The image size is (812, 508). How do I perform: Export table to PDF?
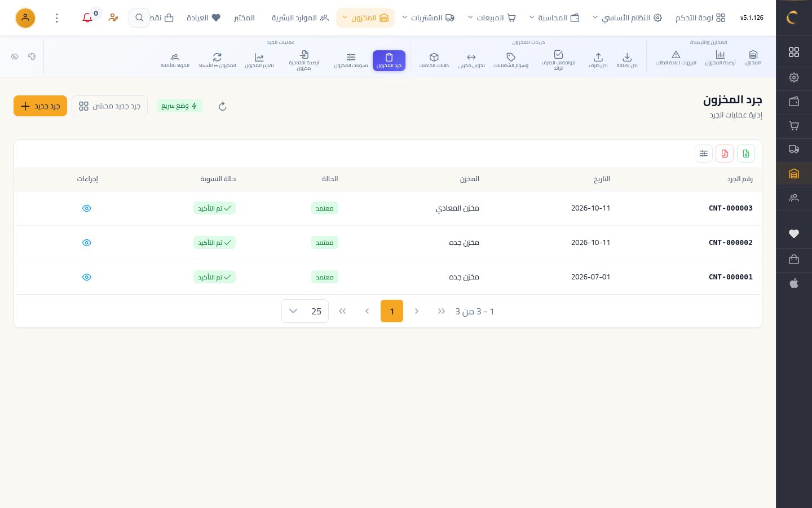[725, 154]
